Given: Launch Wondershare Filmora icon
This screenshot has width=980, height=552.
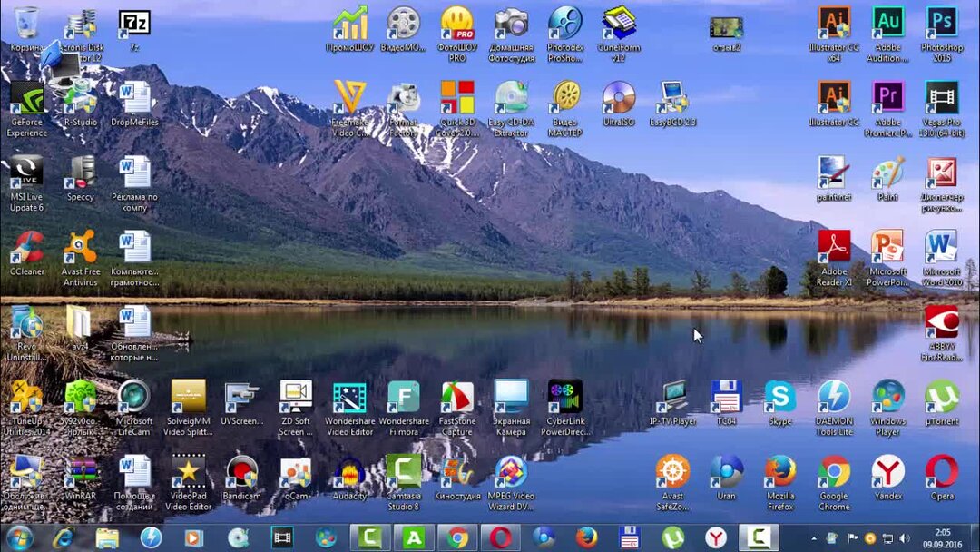Looking at the screenshot, I should [x=404, y=408].
